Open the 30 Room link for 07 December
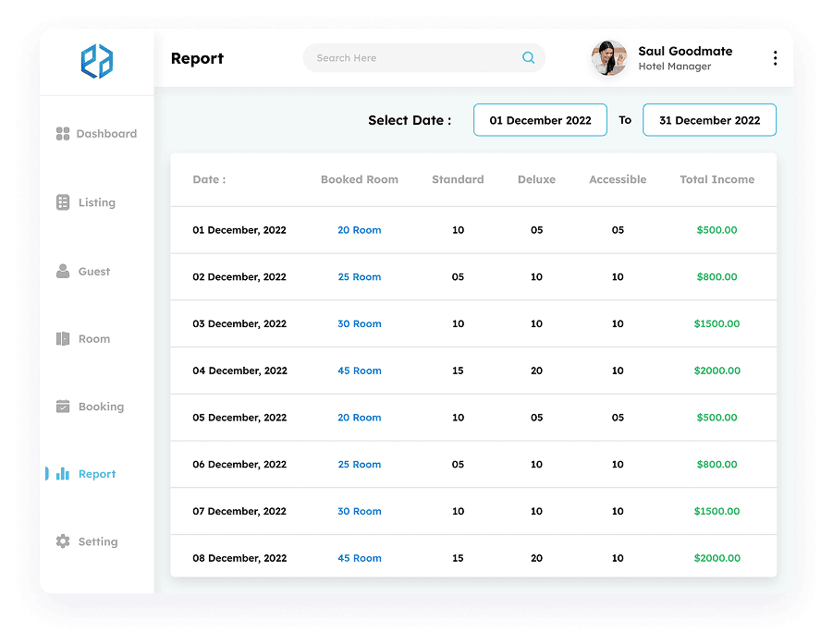Viewport: 833px width, 644px height. (x=359, y=511)
